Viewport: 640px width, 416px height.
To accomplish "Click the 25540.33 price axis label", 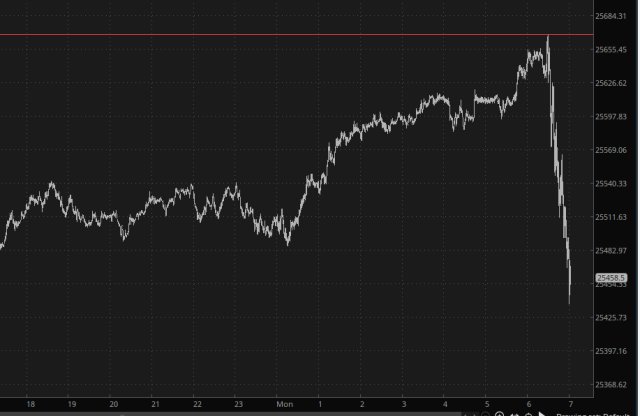I will (610, 184).
